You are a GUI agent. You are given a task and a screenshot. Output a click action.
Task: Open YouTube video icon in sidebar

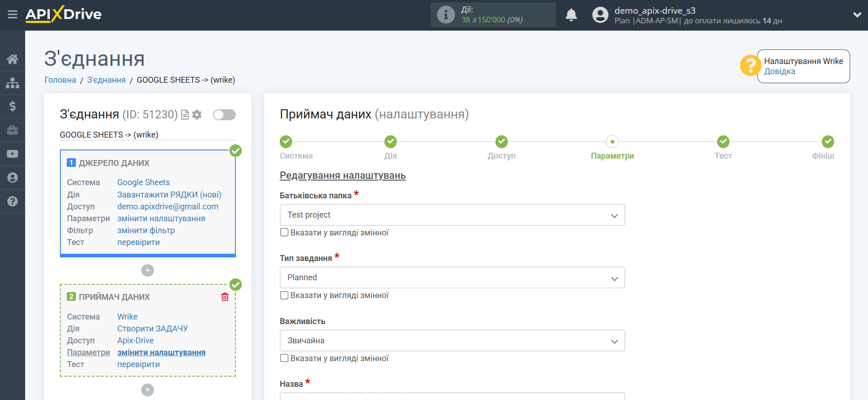12,154
